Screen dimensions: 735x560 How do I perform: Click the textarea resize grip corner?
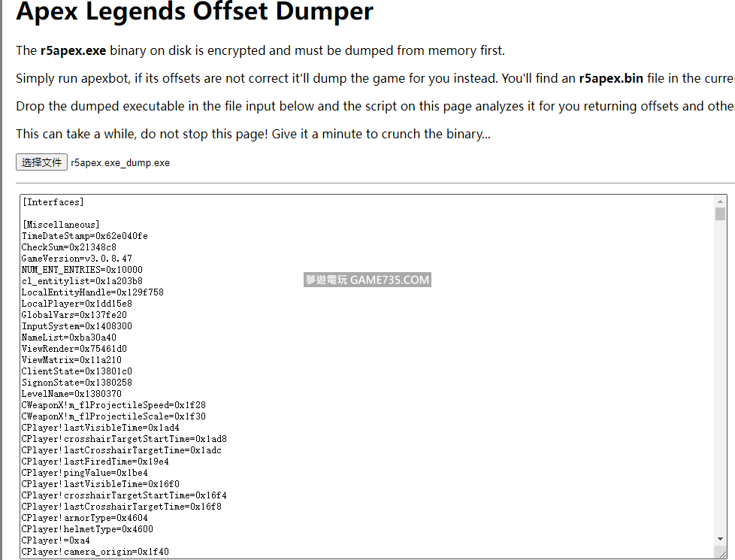(722, 553)
